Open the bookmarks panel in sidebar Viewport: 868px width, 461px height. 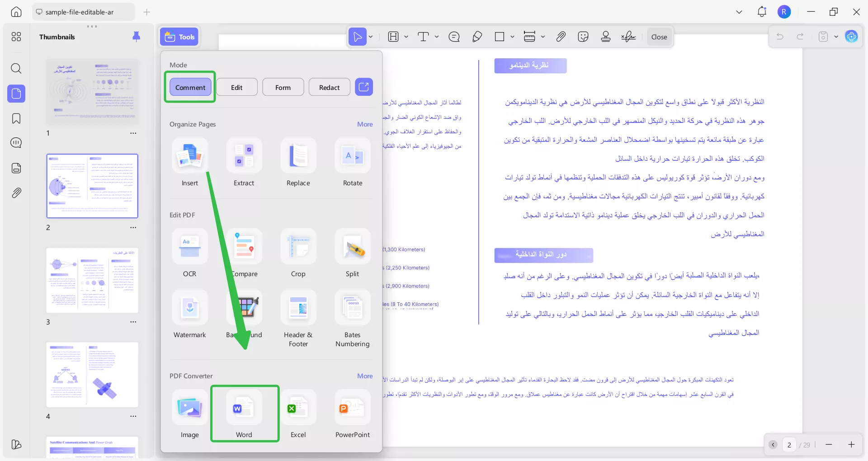[x=16, y=118]
